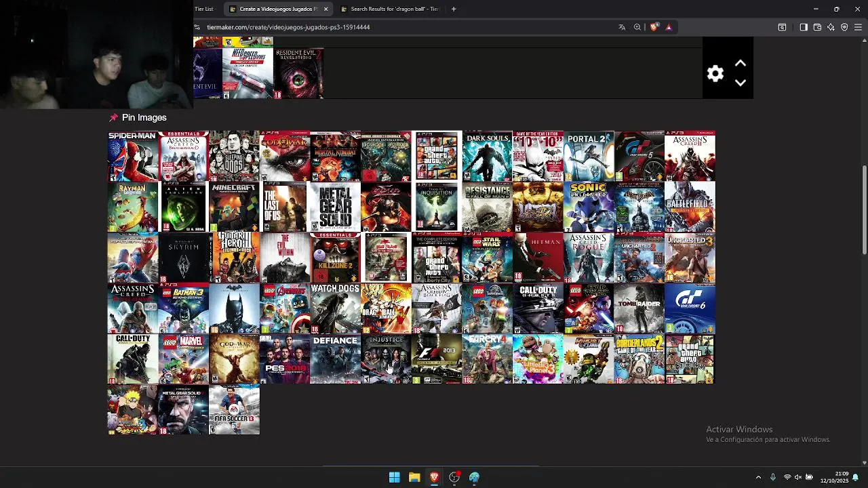This screenshot has height=488, width=868.
Task: Pick the Uncharted 3 cover
Action: 690,258
